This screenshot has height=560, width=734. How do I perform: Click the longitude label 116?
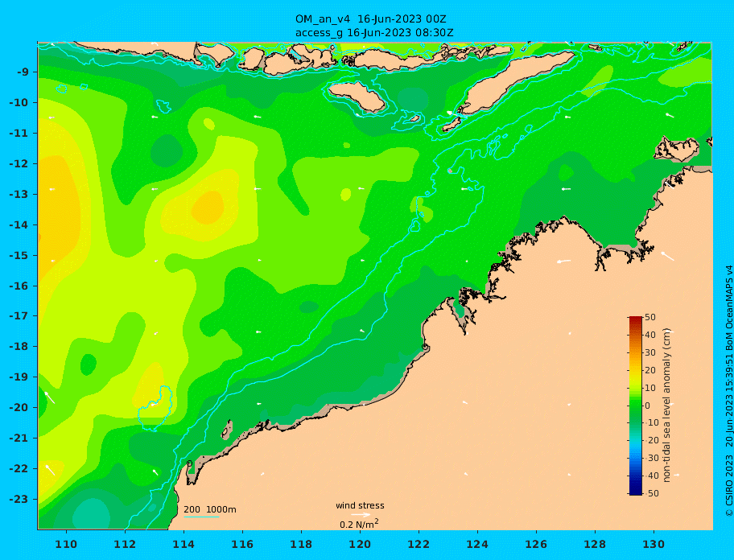click(242, 544)
